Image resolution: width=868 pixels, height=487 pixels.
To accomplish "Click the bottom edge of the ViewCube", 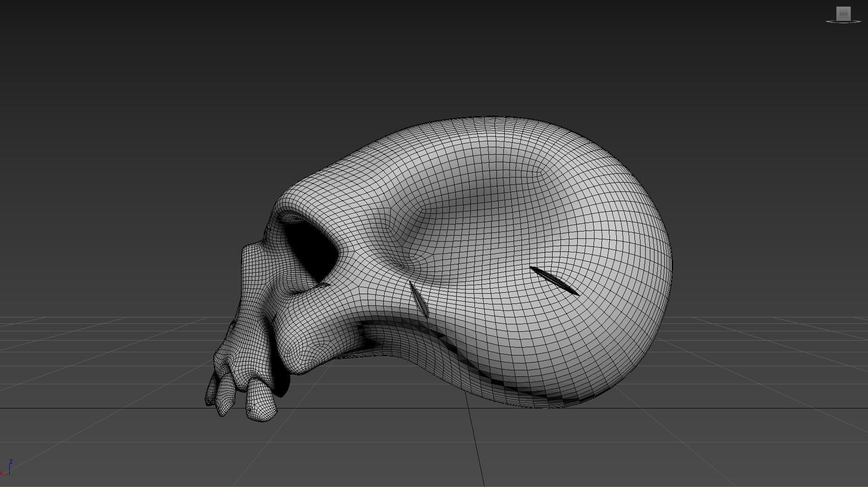I will tap(844, 20).
